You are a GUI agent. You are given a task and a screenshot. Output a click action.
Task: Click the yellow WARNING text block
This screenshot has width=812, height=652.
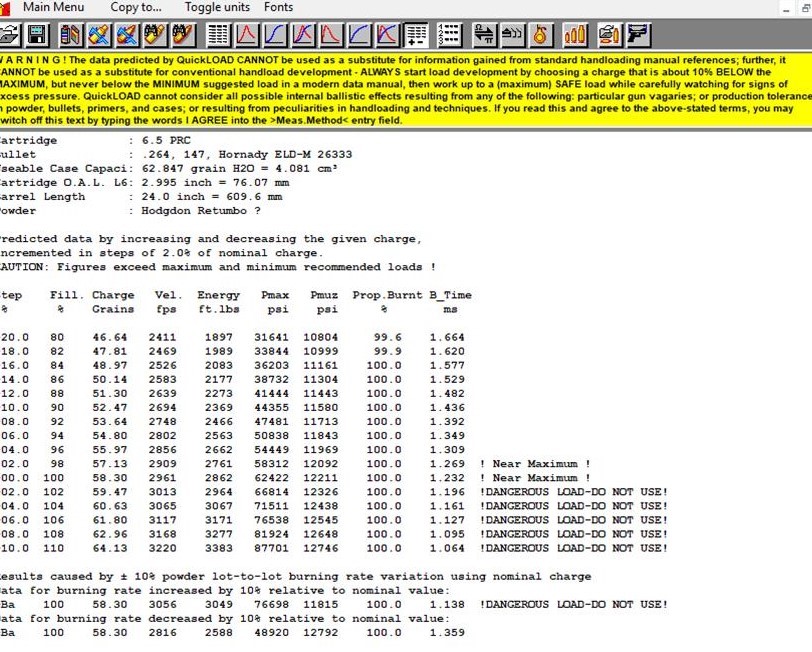[406, 90]
